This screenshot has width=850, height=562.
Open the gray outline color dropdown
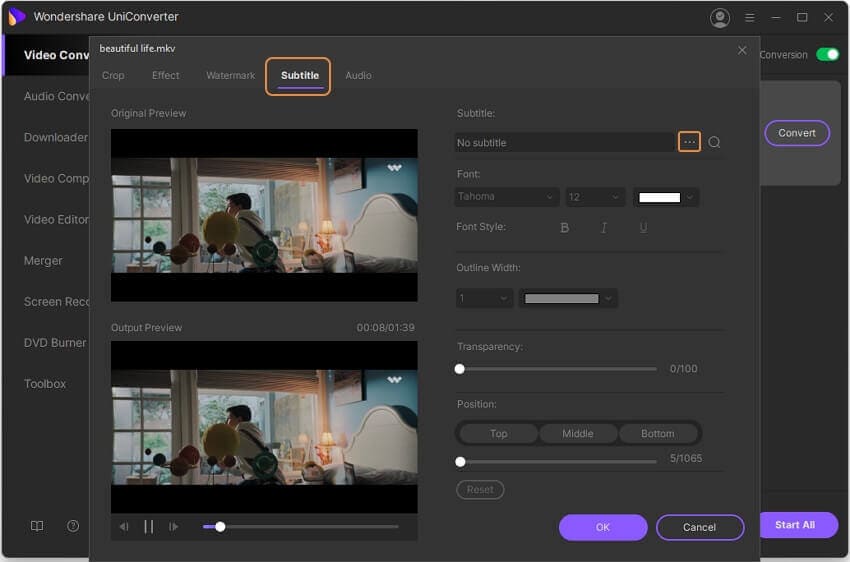pos(568,298)
